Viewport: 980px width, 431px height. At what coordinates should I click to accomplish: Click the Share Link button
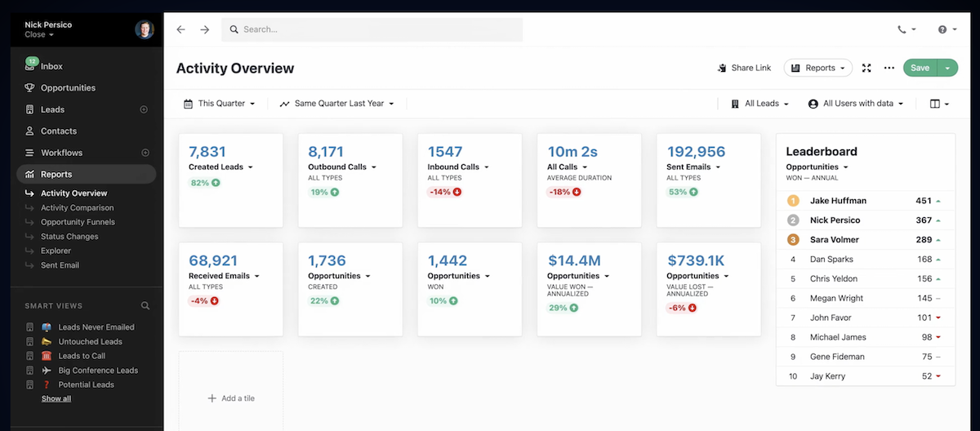744,68
